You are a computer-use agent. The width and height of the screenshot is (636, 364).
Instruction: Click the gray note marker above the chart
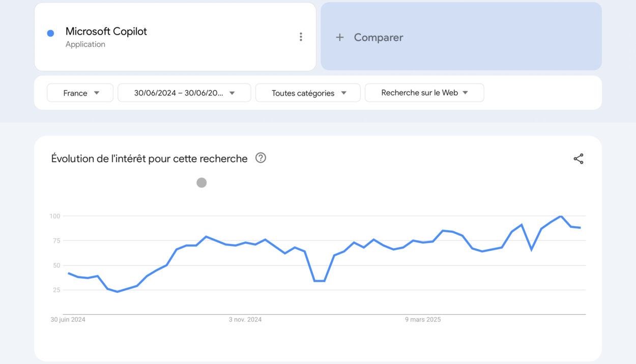click(x=201, y=183)
